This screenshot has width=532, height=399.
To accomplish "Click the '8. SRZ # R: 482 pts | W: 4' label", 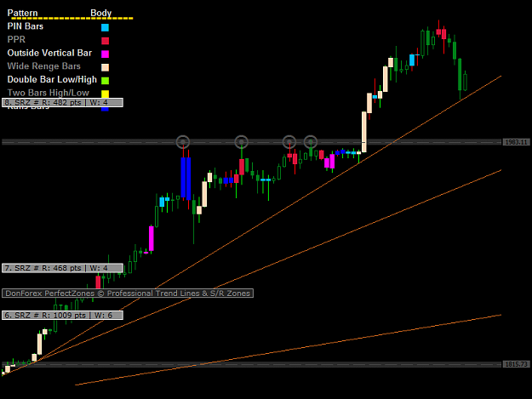I will pyautogui.click(x=62, y=102).
